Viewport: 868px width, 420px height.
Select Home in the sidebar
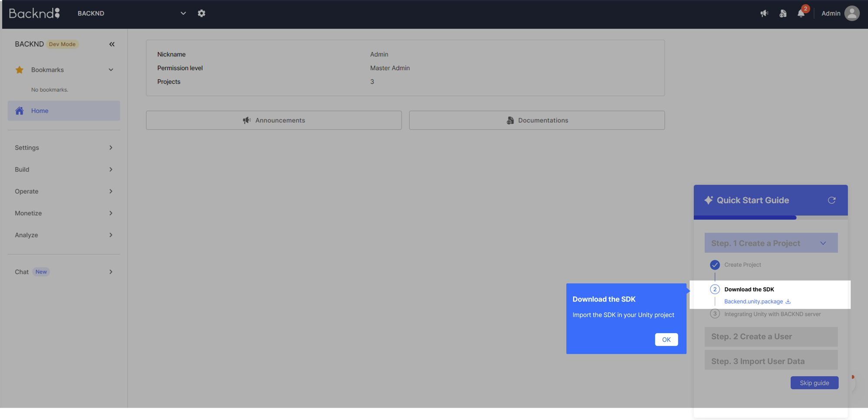pos(64,111)
